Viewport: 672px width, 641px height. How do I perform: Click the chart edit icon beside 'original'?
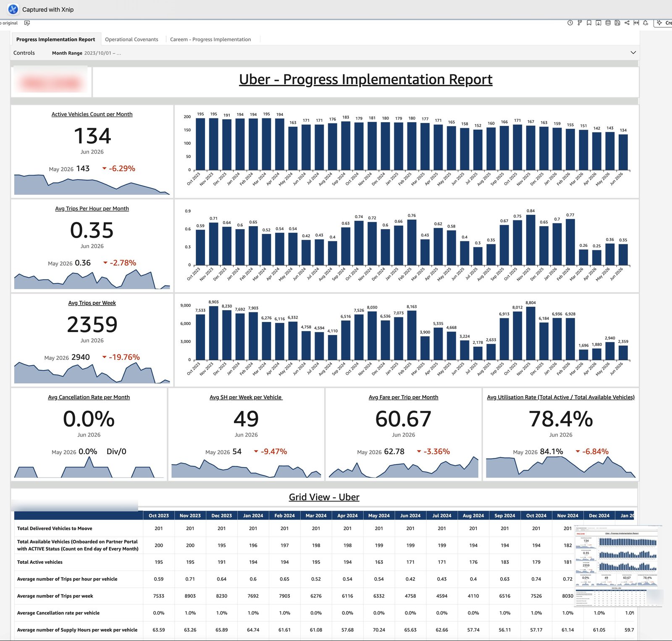coord(27,23)
